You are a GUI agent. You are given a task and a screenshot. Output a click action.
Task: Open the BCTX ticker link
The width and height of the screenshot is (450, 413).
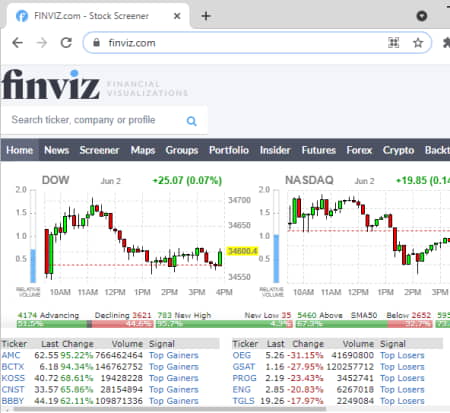point(13,367)
